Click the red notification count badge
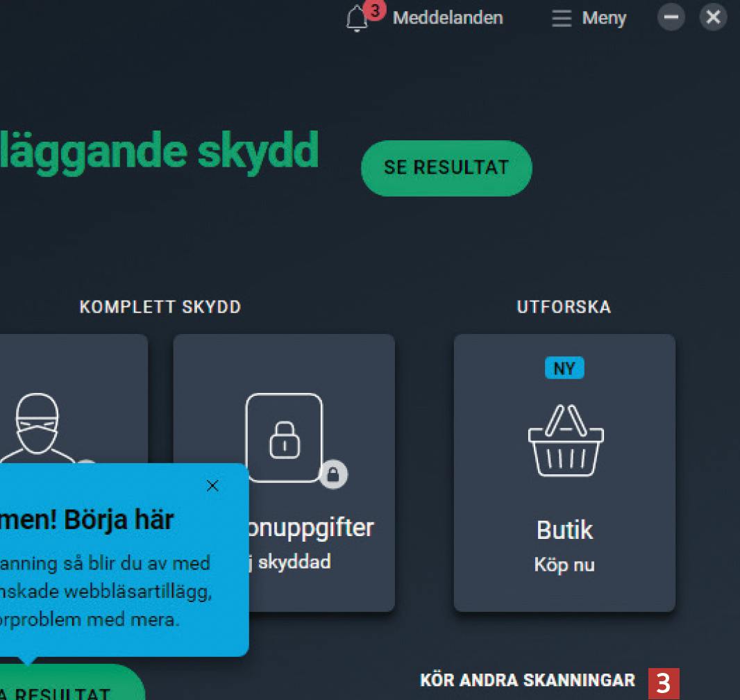740x700 pixels. [375, 10]
